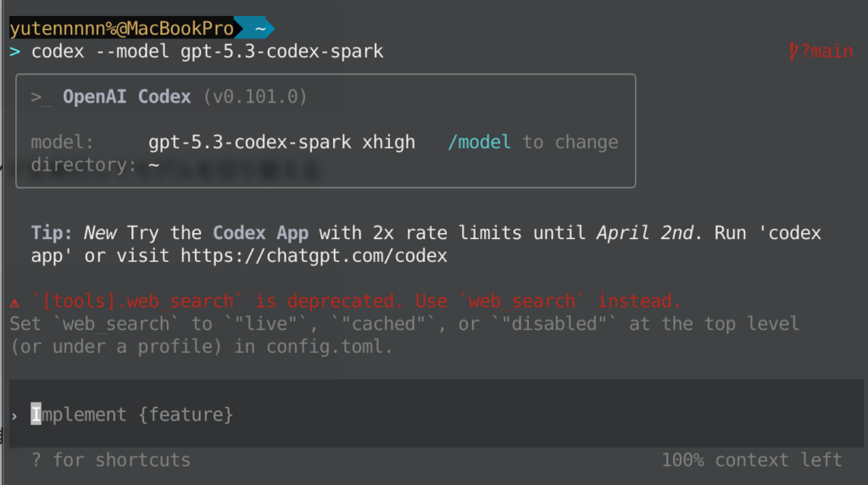The width and height of the screenshot is (868, 485).
Task: Click the red web_search deprecated warning message
Action: coord(356,301)
